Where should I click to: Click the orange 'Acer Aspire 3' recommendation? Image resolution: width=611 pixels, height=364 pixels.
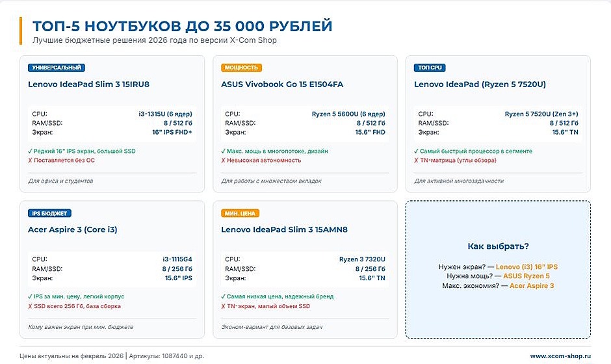tap(532, 285)
